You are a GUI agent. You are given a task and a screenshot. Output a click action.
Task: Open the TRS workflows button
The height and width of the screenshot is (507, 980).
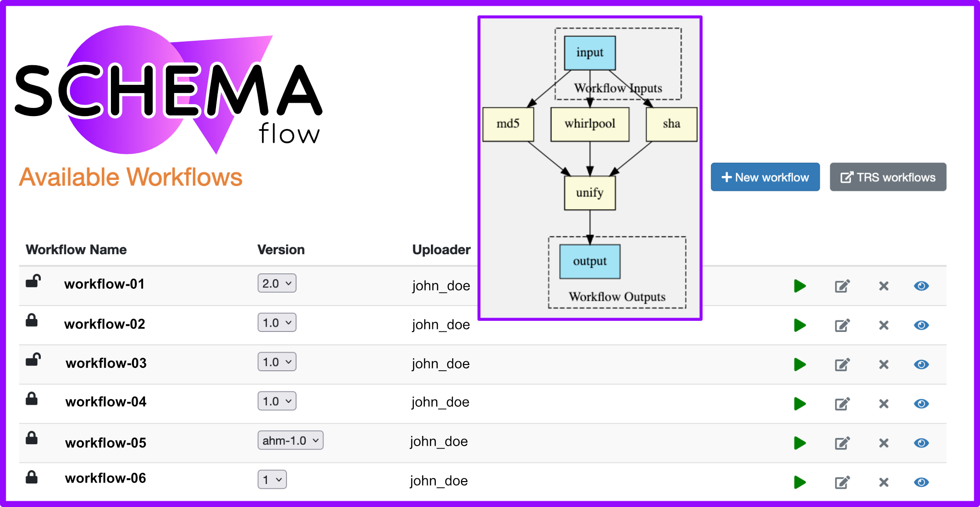[x=888, y=177]
